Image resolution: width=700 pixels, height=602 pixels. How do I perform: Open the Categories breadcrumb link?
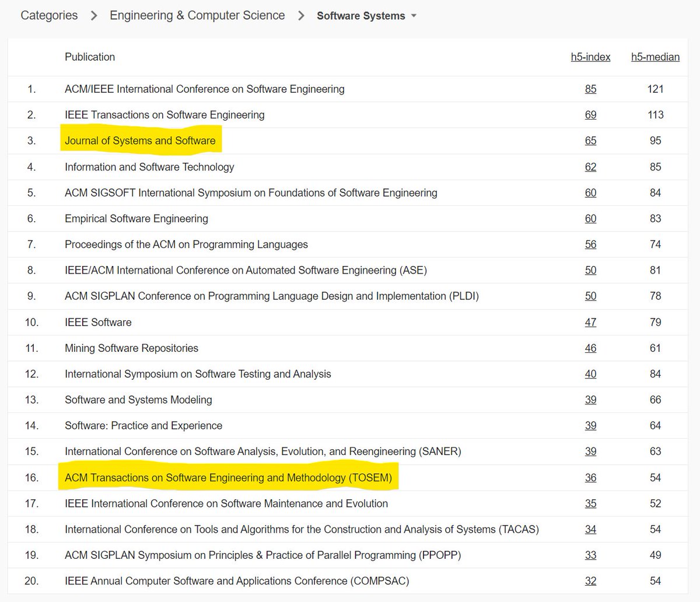(x=49, y=16)
